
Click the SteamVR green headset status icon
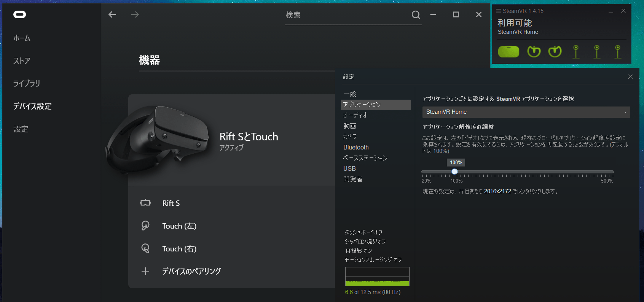[x=509, y=52]
